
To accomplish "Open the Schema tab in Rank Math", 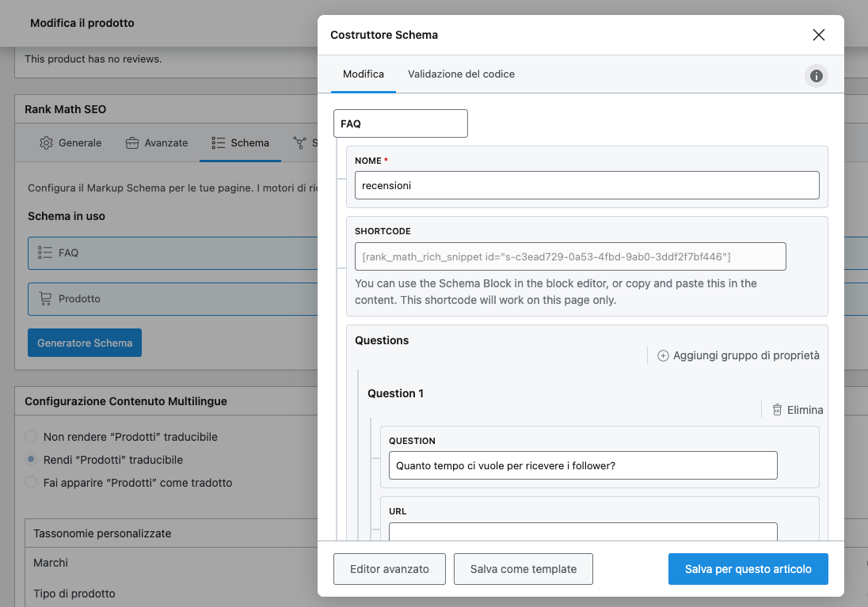I will 241,143.
